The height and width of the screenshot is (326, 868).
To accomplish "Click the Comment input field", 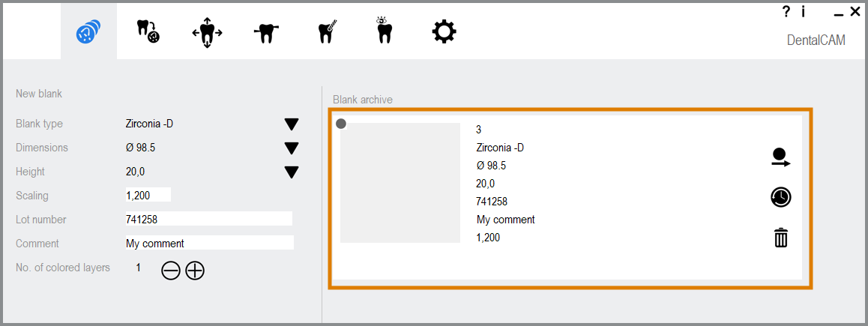I will [210, 242].
